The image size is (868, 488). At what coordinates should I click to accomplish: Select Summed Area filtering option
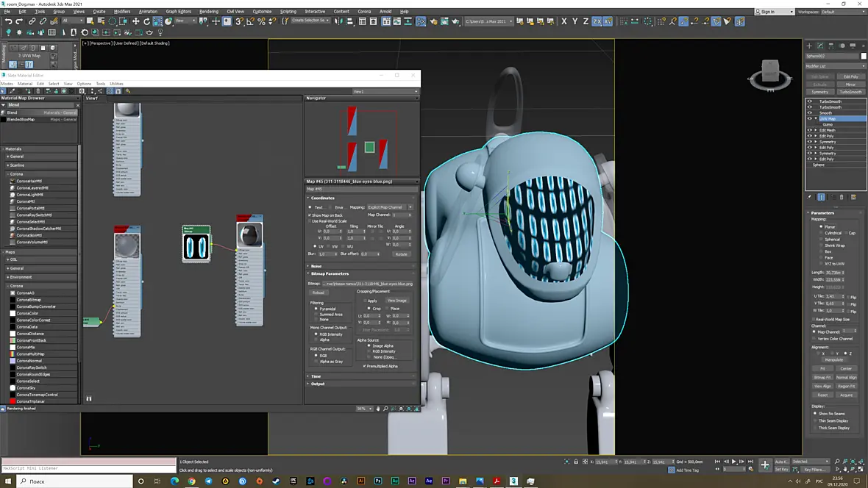coord(316,315)
